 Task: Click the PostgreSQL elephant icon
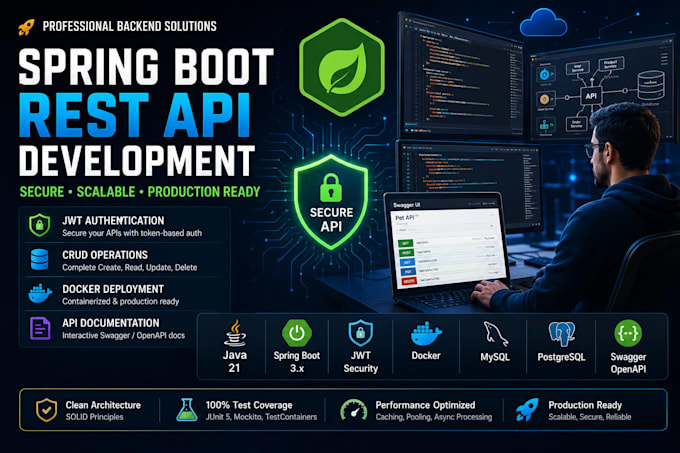562,334
